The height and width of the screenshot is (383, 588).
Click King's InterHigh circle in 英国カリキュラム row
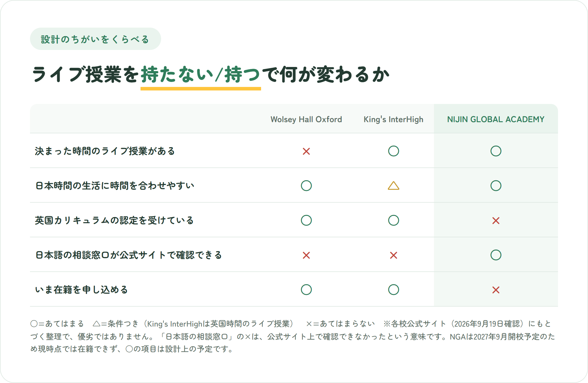[x=393, y=220]
